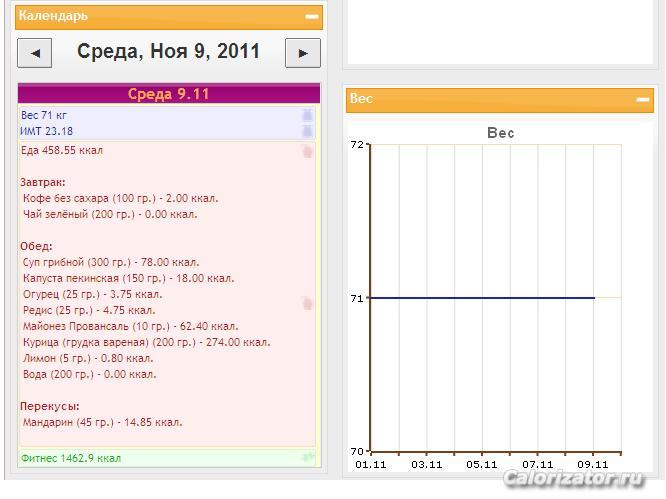Collapse the Вес chart panel
The width and height of the screenshot is (666, 499).
642,99
